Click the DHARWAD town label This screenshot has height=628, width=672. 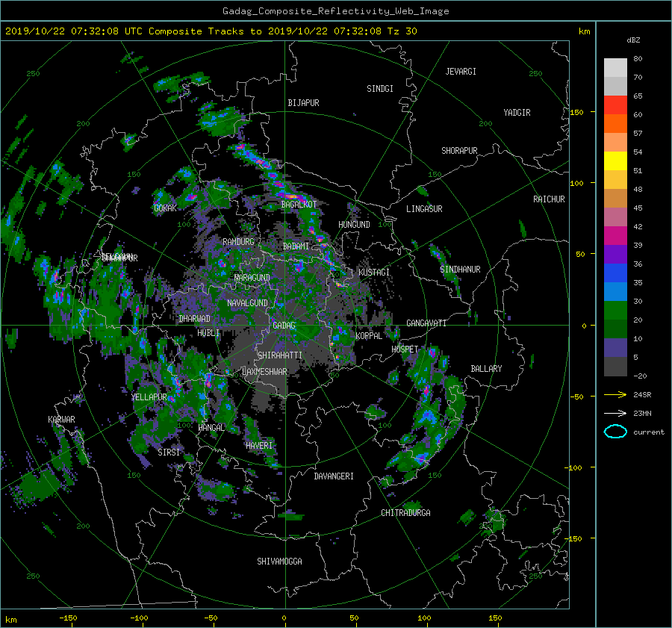point(194,319)
